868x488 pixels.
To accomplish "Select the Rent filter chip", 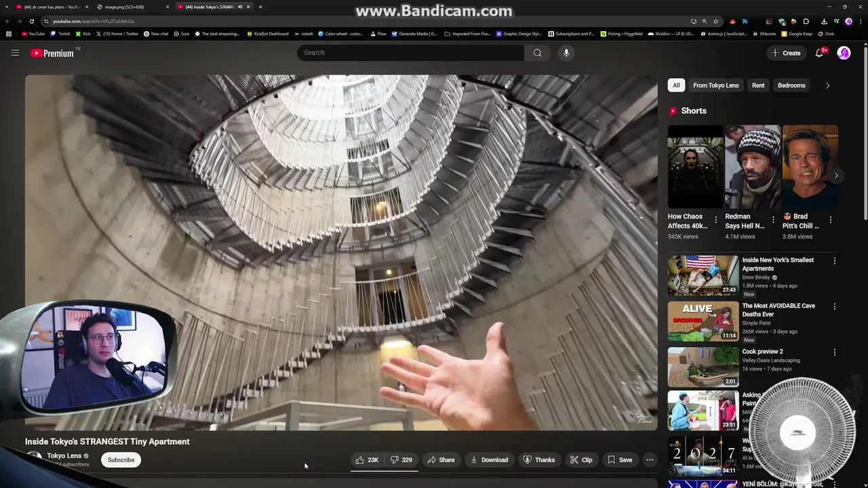I will tap(758, 85).
